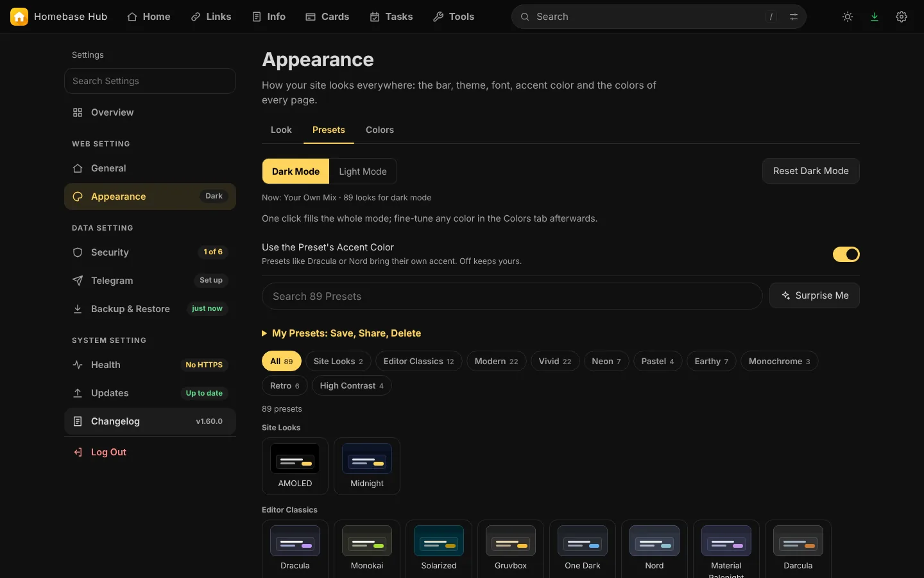
Task: Open the Look tab
Action: click(281, 130)
